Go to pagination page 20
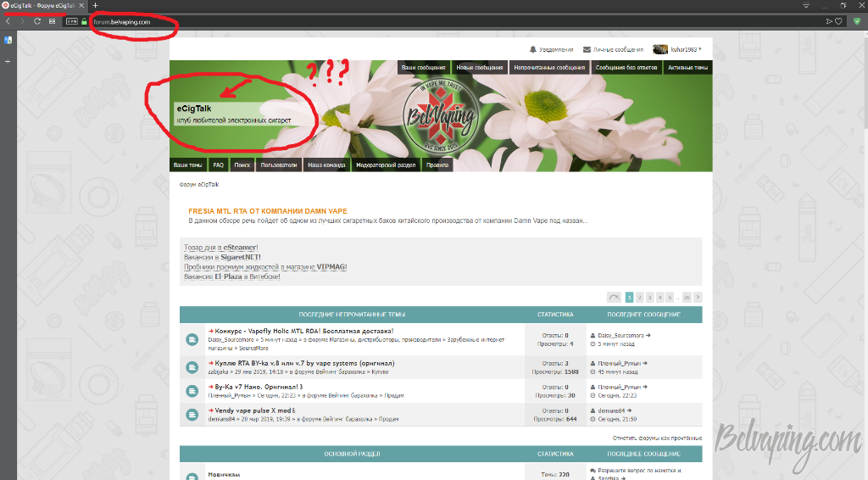868x480 pixels. tap(687, 298)
